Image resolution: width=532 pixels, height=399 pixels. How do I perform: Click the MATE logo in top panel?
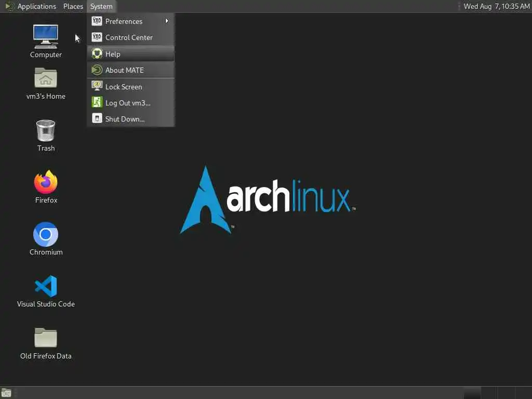(x=9, y=6)
